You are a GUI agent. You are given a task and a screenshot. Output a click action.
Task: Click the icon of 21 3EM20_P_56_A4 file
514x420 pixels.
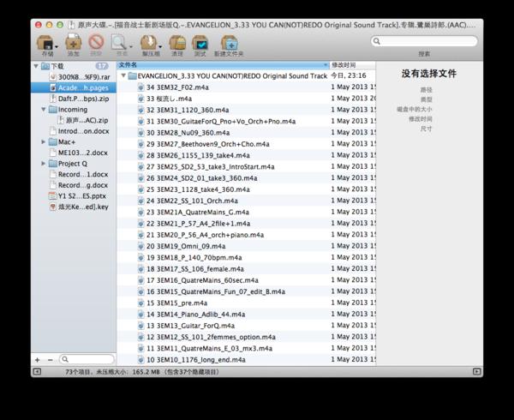coord(140,235)
